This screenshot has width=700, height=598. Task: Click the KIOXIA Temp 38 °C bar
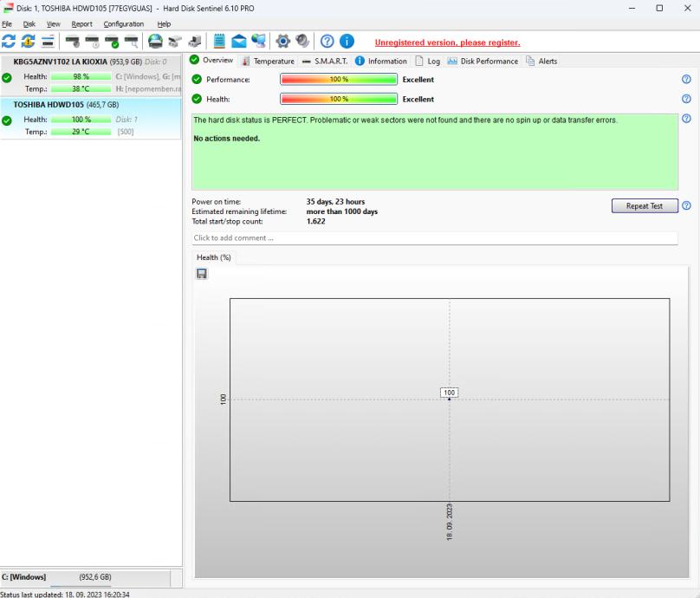click(x=81, y=89)
